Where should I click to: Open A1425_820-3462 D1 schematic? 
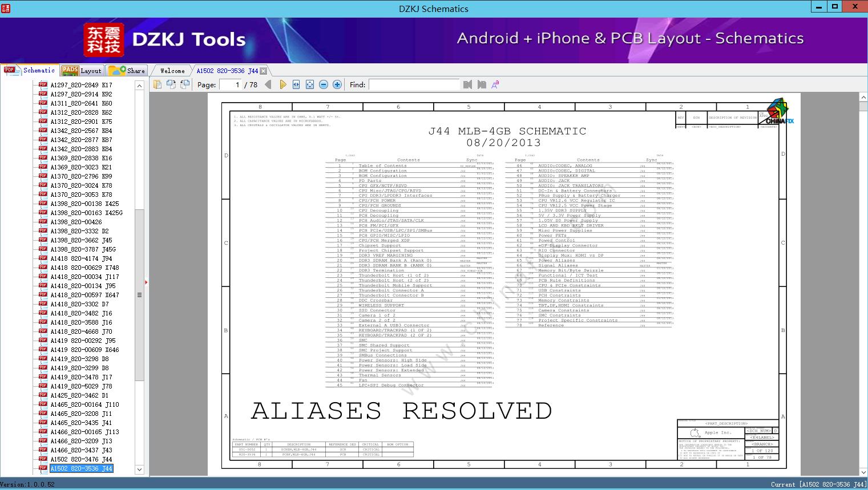(79, 395)
